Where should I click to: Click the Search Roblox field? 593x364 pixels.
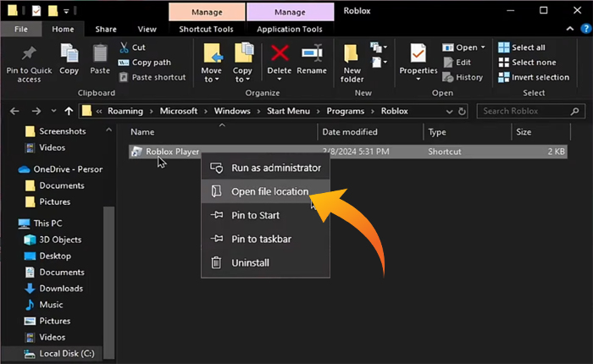click(x=530, y=111)
